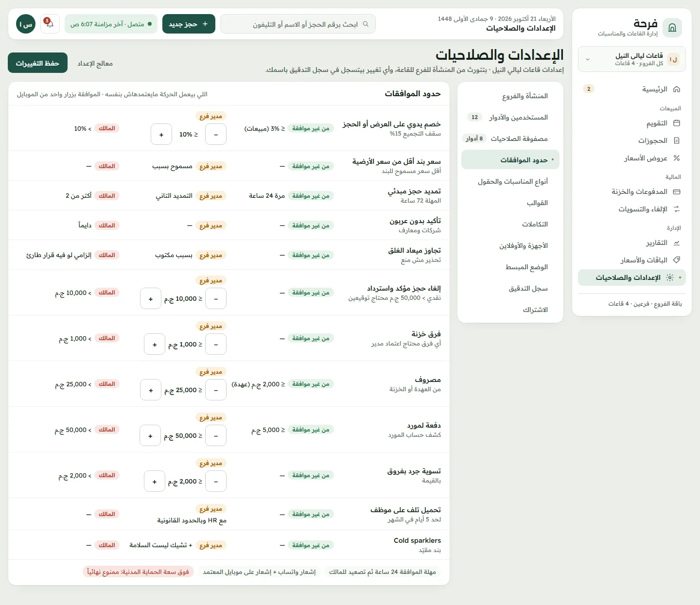
Task: Click the باقة الفروع plan text
Action: [645, 304]
